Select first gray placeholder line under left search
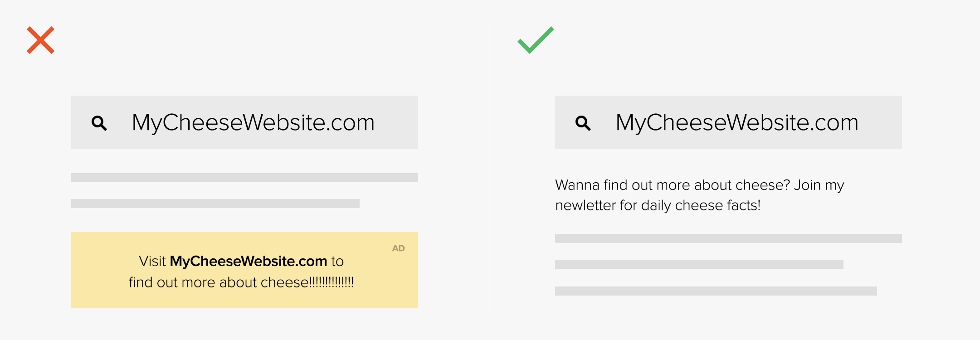 [x=244, y=178]
